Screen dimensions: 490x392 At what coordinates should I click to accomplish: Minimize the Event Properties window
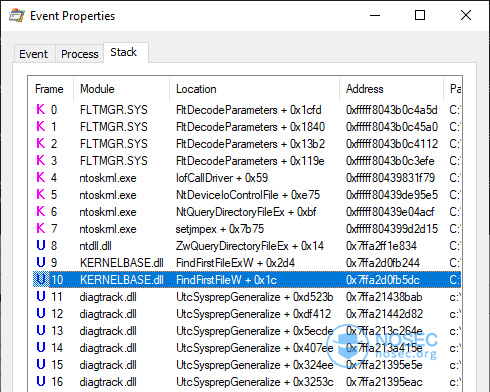(375, 15)
